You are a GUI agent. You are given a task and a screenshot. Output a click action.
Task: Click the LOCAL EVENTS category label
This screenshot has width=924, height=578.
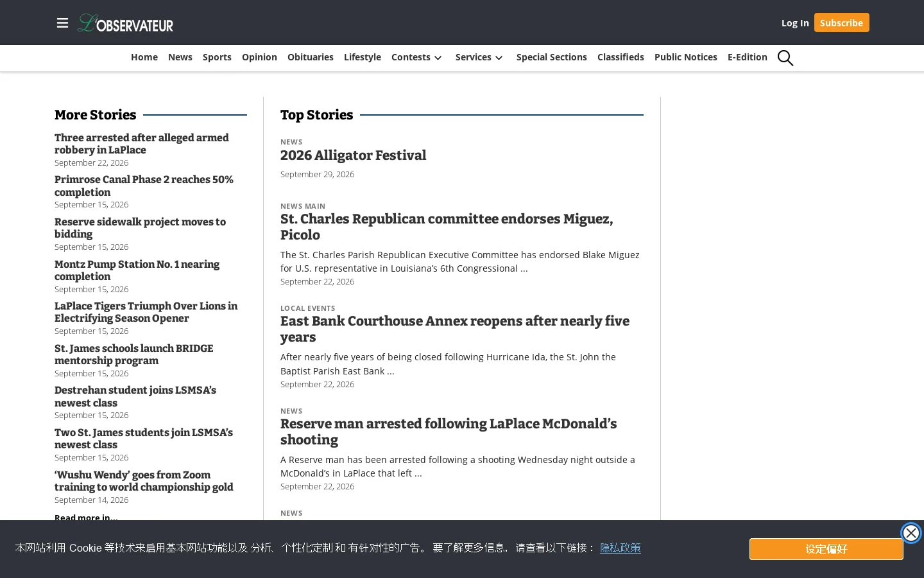coord(307,308)
